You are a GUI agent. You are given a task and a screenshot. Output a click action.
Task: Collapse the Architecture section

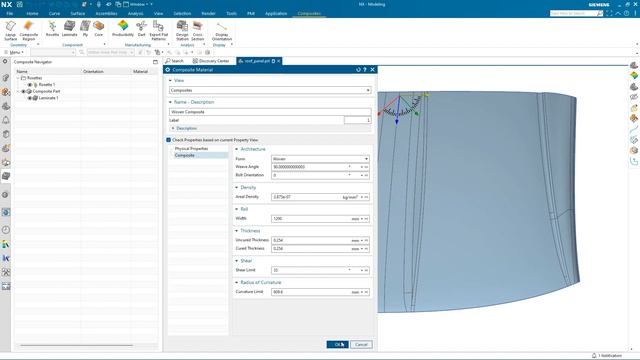tap(237, 149)
